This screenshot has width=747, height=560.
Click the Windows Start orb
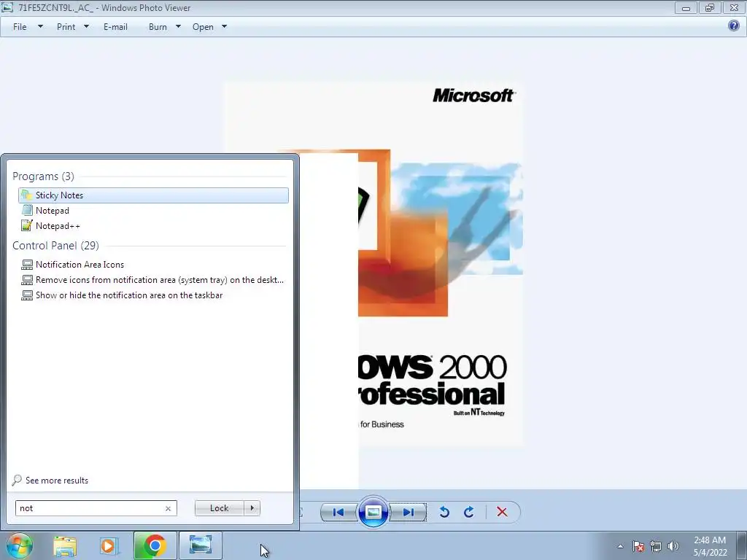click(x=20, y=545)
